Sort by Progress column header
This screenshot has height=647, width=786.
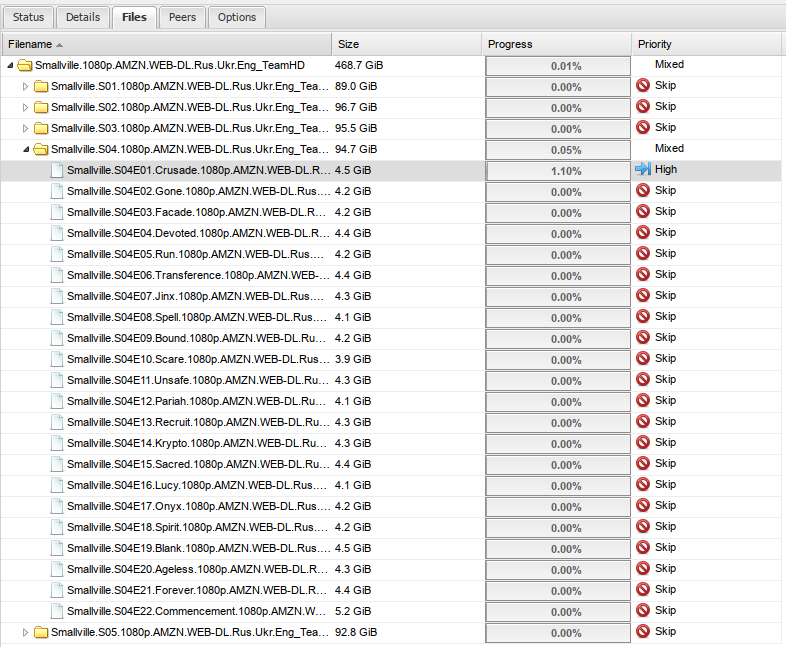556,44
